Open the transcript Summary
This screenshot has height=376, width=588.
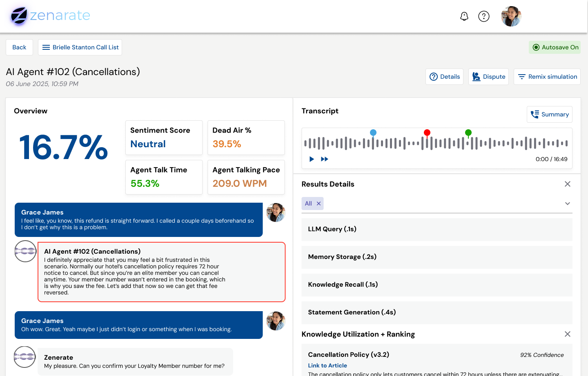click(550, 115)
